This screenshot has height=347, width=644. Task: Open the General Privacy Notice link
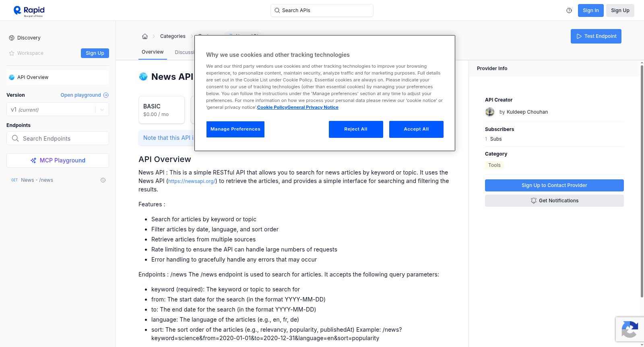[313, 107]
